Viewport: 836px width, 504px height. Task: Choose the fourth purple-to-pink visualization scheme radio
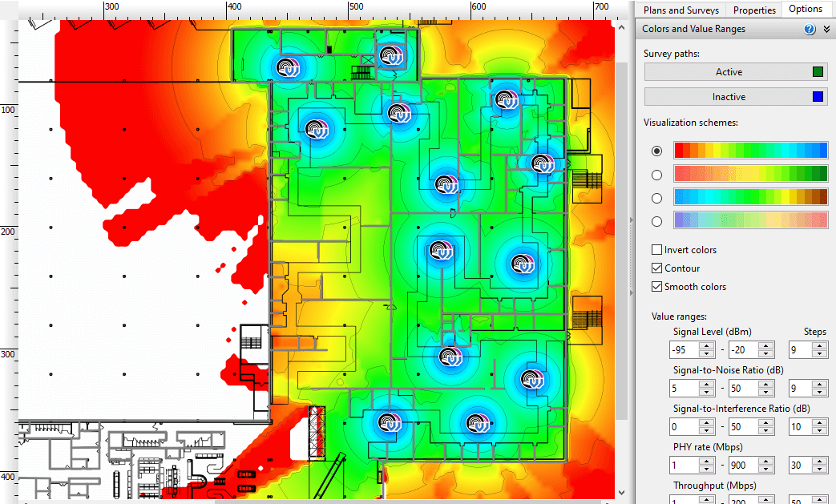[657, 221]
